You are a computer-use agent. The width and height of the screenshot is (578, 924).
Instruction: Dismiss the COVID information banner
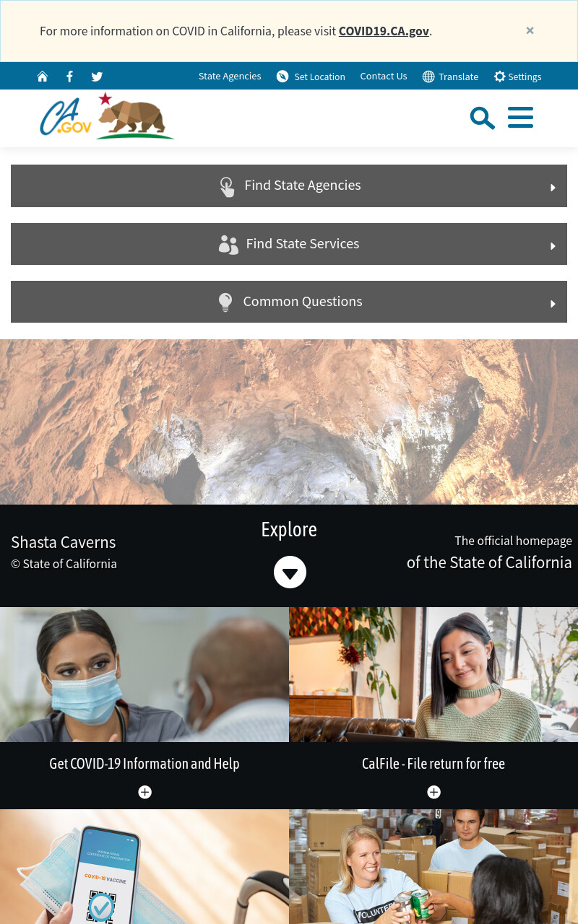(530, 30)
